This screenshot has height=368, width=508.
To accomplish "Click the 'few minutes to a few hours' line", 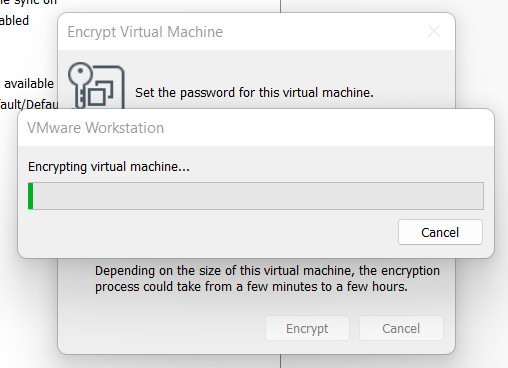I will pos(251,287).
